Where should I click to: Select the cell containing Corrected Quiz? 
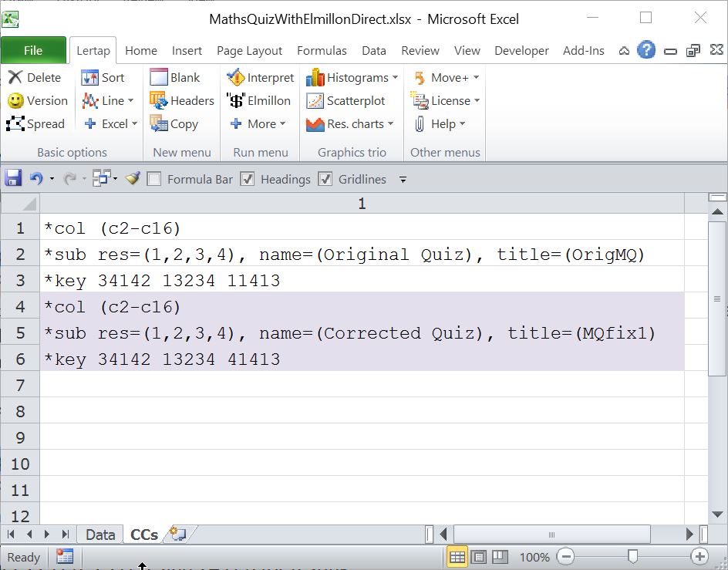pyautogui.click(x=362, y=332)
